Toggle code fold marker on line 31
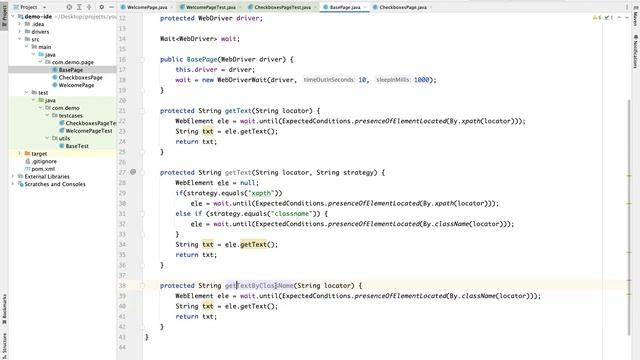The width and height of the screenshot is (640, 360). (x=142, y=213)
